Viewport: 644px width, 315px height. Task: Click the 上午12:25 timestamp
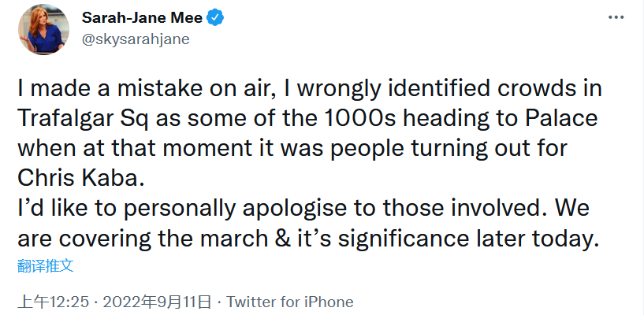(54, 302)
